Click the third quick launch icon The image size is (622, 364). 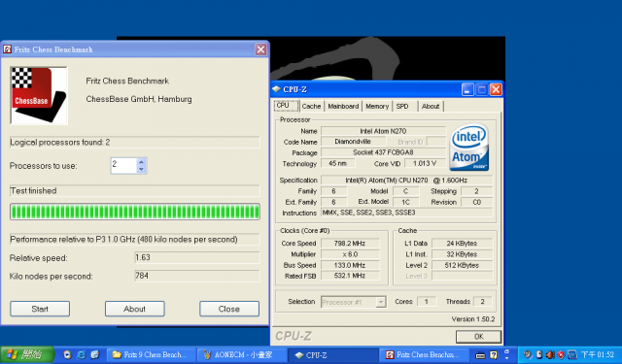95,355
